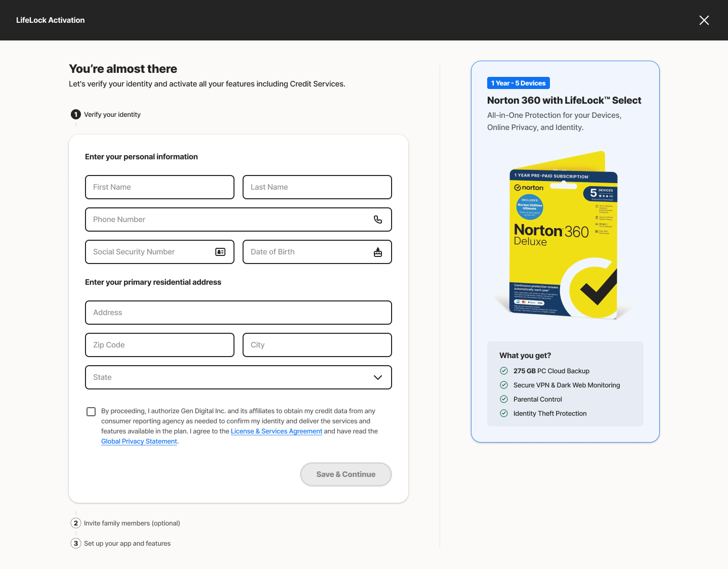The image size is (728, 569).
Task: Click the step 2 circle for Invite family members
Action: coord(76,523)
